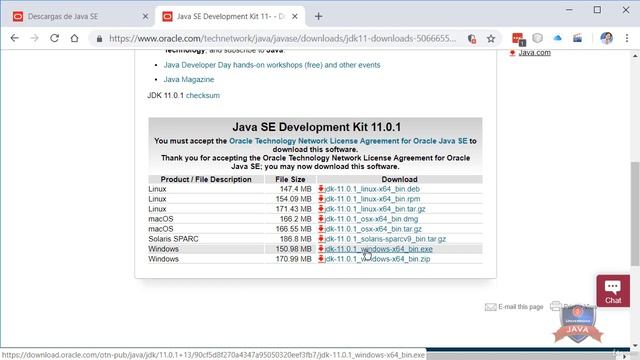Open a new browser tab

pos(318,16)
